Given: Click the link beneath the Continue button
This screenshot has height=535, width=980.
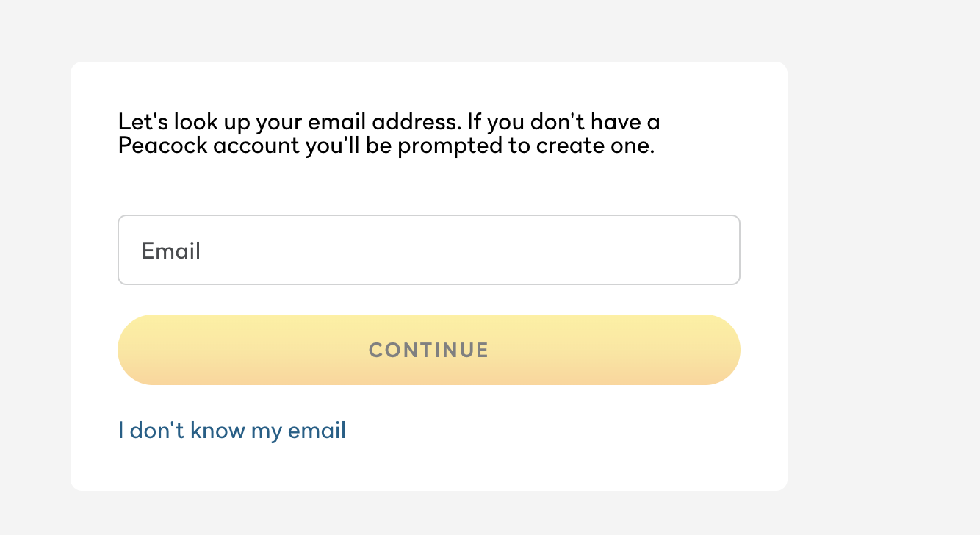Looking at the screenshot, I should (231, 430).
